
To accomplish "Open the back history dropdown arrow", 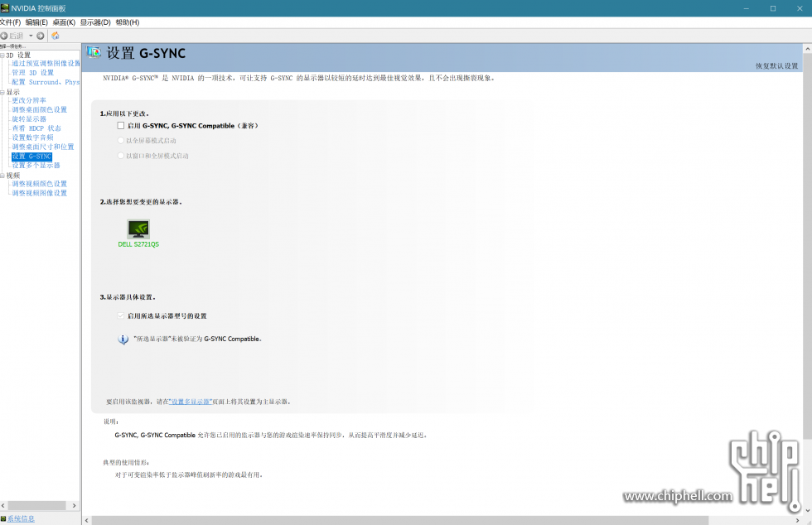I will click(31, 36).
